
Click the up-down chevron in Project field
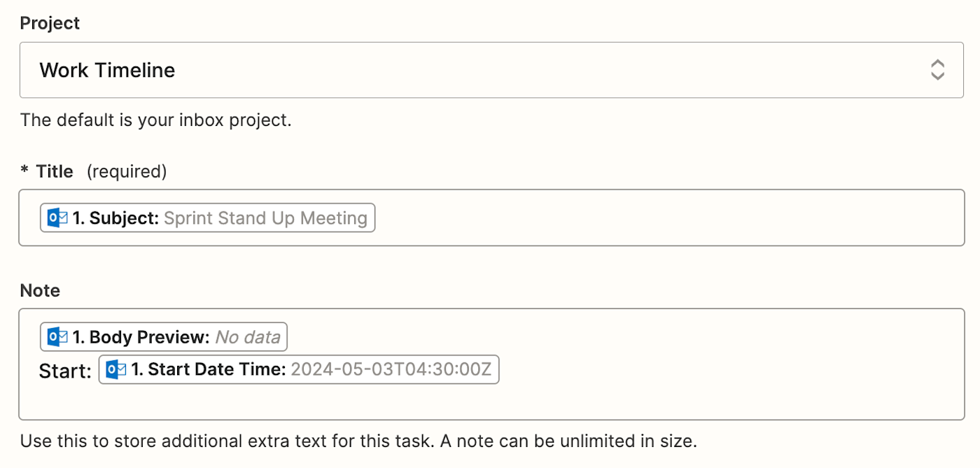937,70
